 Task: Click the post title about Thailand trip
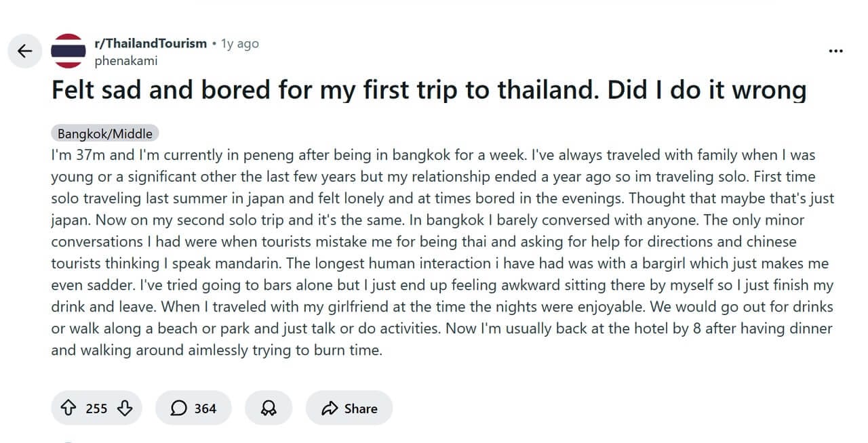click(x=429, y=90)
